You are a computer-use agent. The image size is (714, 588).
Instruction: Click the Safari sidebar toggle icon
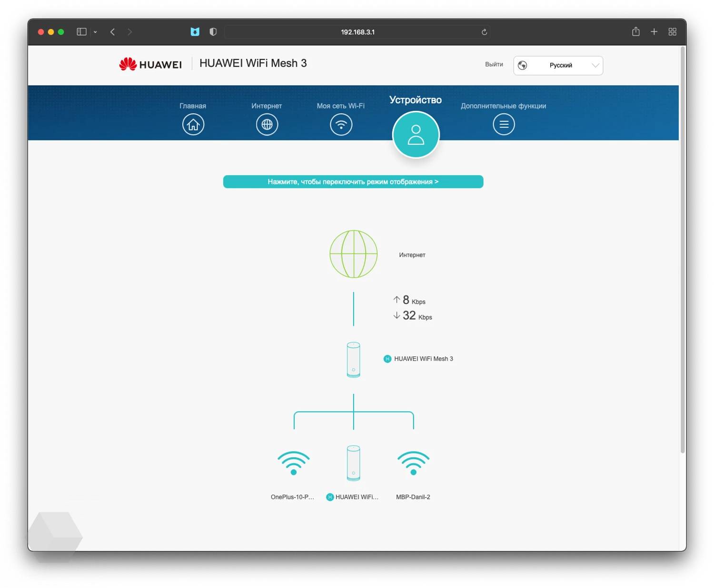click(81, 32)
